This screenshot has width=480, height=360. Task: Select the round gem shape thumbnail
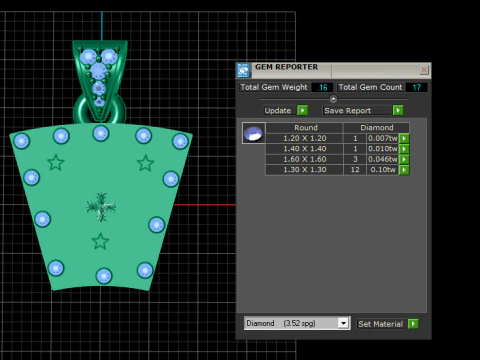point(254,133)
